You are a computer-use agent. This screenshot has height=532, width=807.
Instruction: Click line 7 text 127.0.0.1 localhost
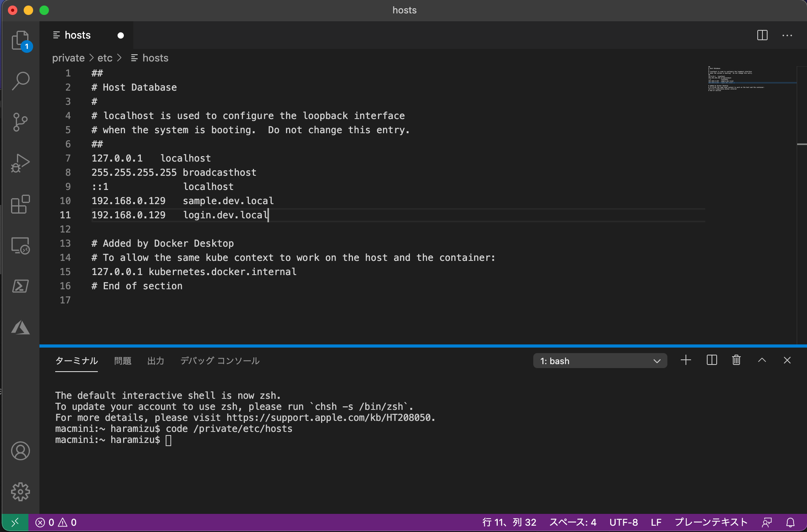(x=151, y=158)
